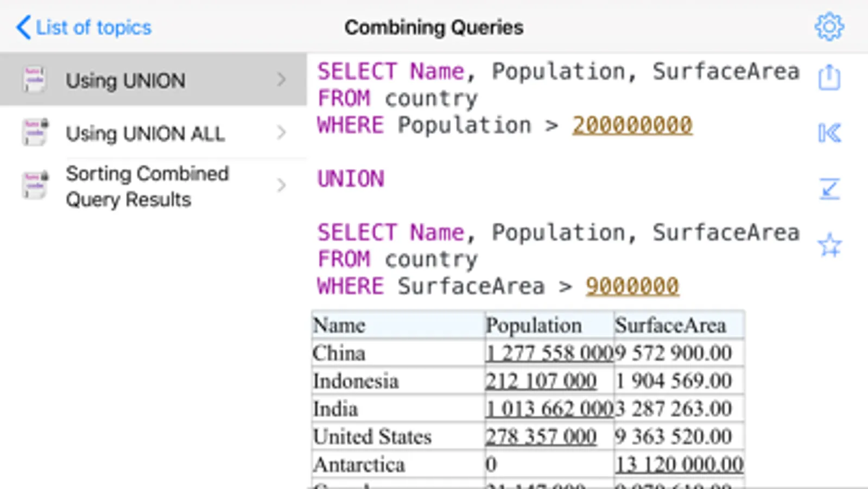Select the Using UNION topic
This screenshot has height=489, width=868.
[x=153, y=79]
